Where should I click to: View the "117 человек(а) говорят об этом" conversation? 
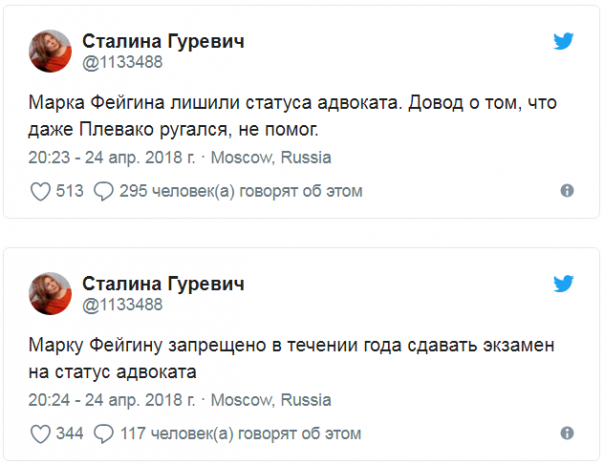point(240,435)
